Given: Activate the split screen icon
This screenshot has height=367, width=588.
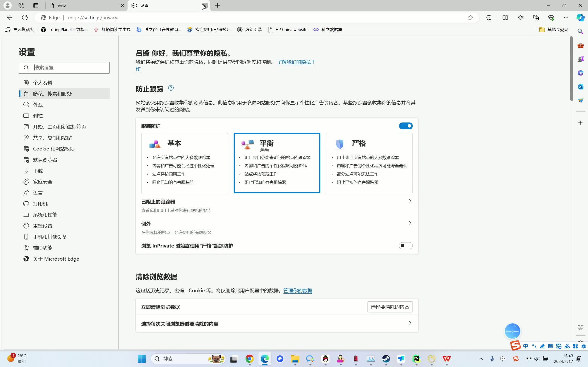Looking at the screenshot, I should [x=505, y=17].
